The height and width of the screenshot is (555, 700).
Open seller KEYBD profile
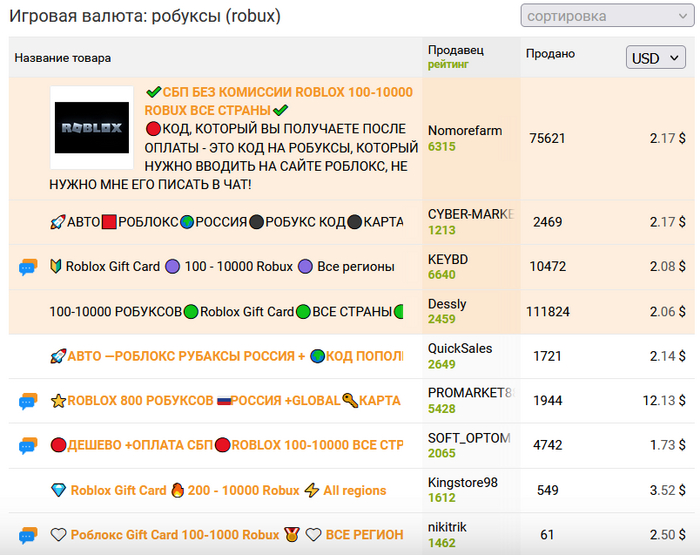point(448,259)
